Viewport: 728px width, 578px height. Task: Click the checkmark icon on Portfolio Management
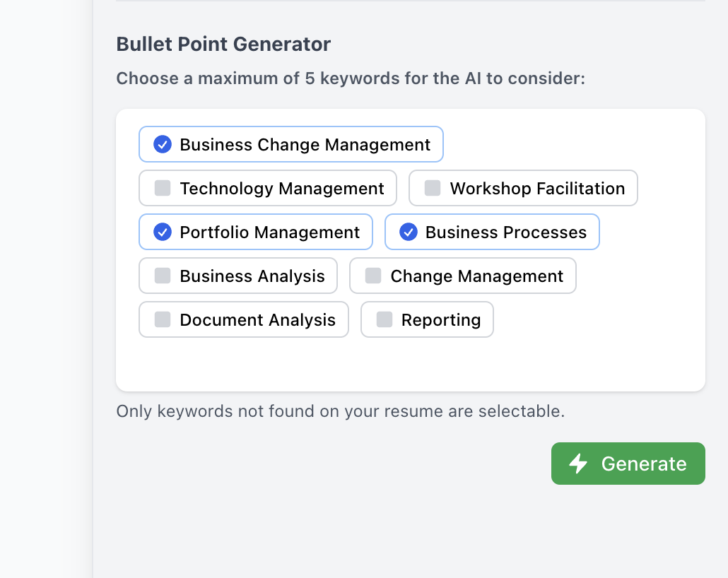tap(161, 232)
